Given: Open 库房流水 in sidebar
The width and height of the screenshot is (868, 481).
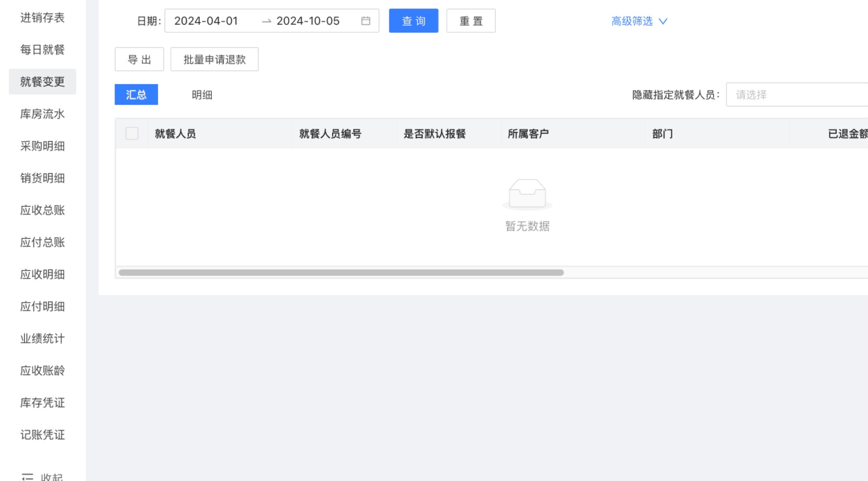Looking at the screenshot, I should pos(42,114).
